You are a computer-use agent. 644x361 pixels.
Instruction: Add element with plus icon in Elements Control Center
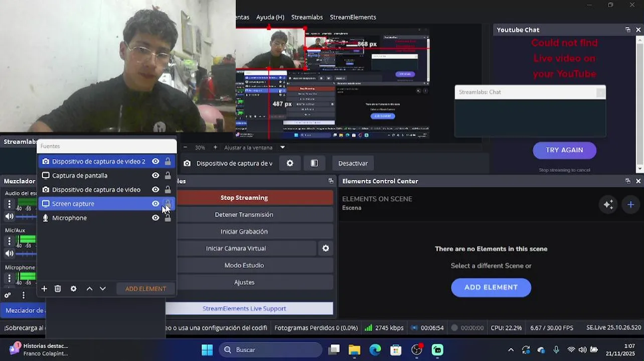click(x=631, y=205)
